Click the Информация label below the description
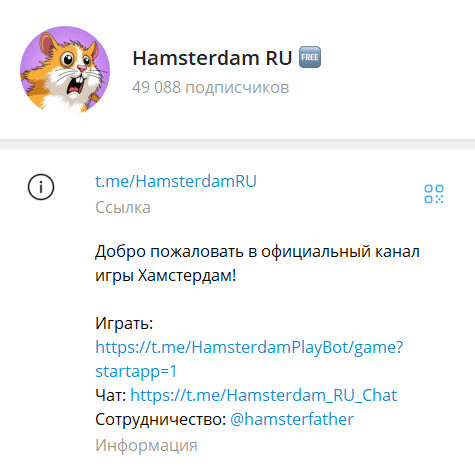Image resolution: width=475 pixels, height=471 pixels. coord(146,445)
